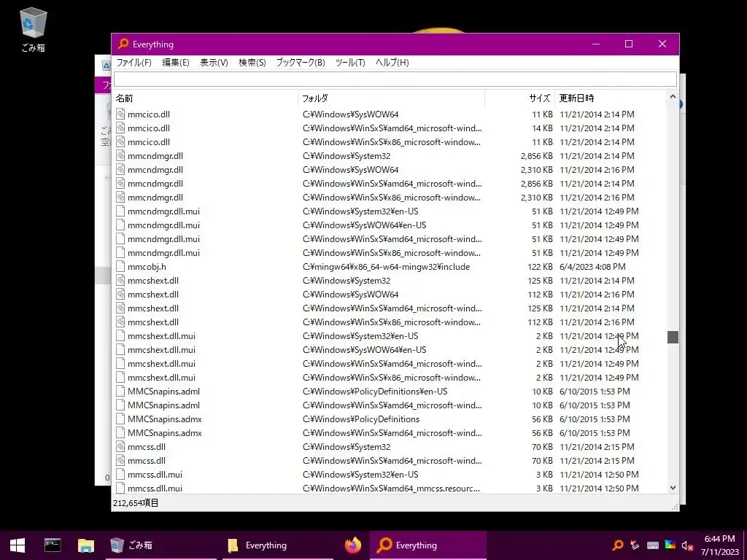Screen dimensions: 747x560
Task: Click the colorful tray icon beside keyboard
Action: 670,545
